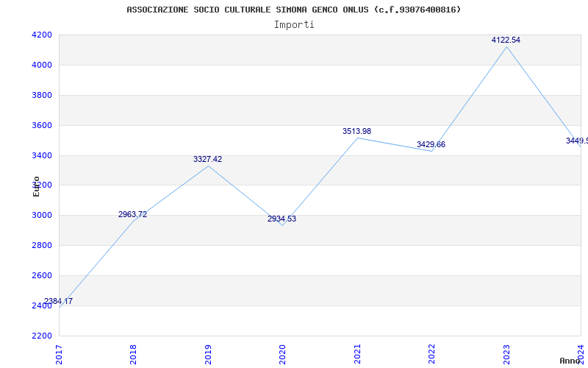Click the 4200 y-axis tick label
588x368 pixels.
(42, 35)
